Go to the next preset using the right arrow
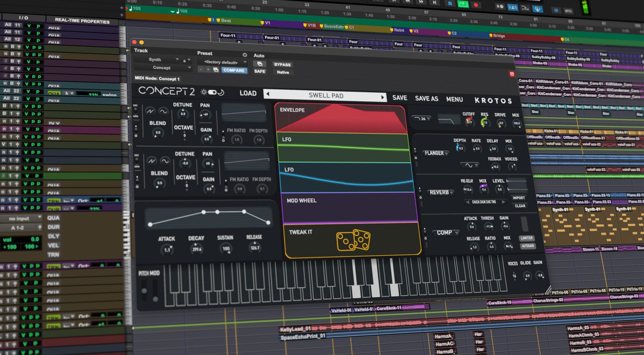644x355 pixels. pos(382,97)
